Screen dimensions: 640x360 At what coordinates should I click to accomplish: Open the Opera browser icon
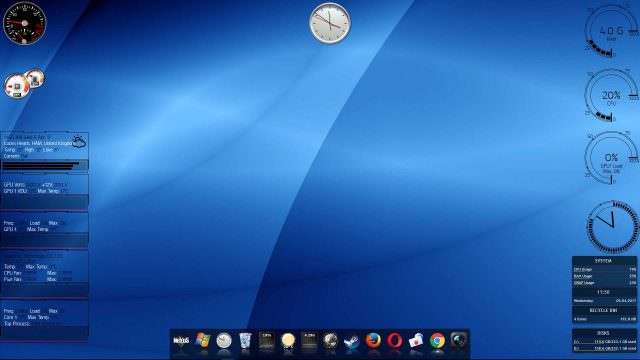pyautogui.click(x=394, y=340)
